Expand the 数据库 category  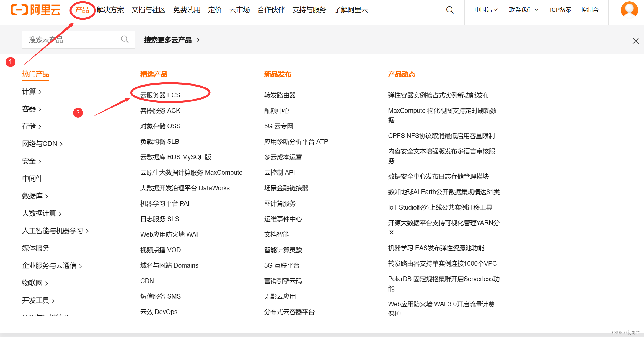click(35, 196)
